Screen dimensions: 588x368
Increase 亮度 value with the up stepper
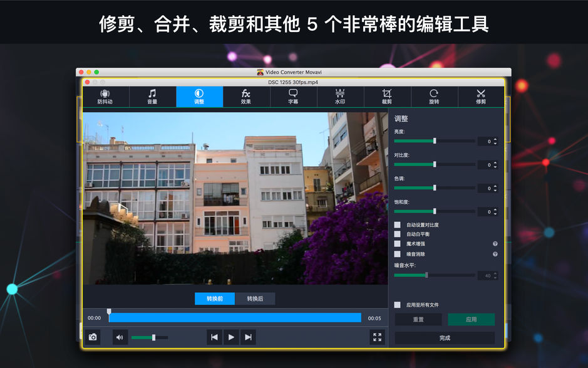point(495,139)
